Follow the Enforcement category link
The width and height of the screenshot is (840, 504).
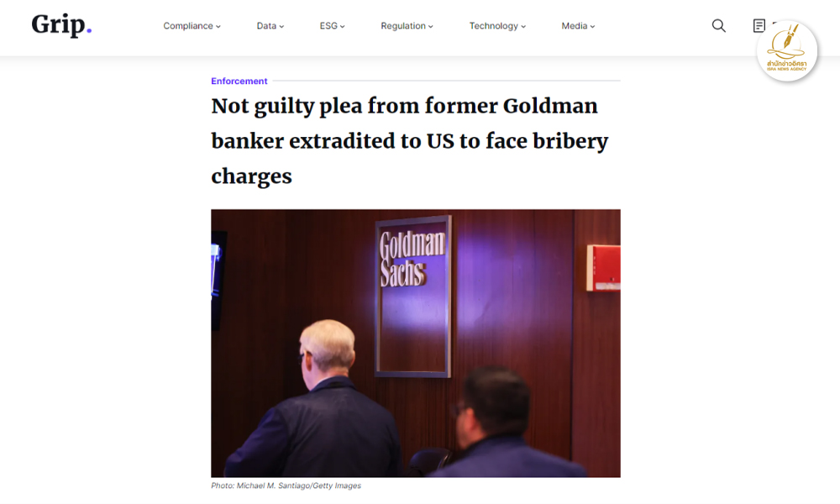click(239, 81)
